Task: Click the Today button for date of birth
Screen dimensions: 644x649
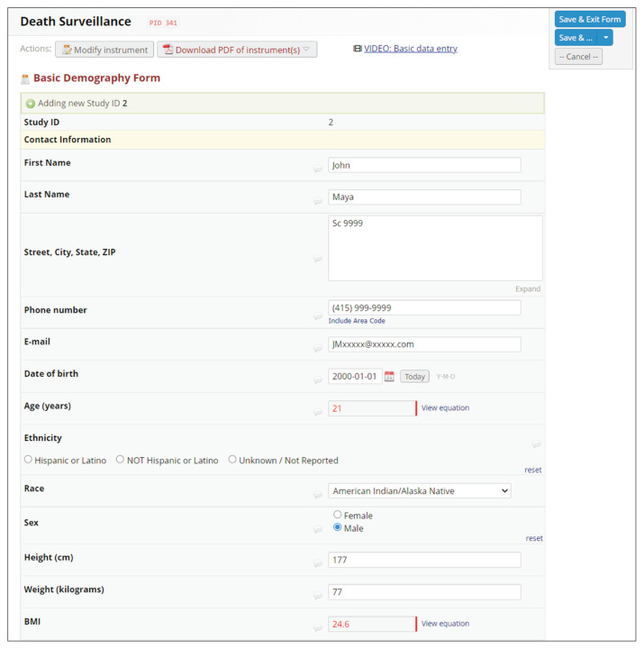Action: (414, 377)
